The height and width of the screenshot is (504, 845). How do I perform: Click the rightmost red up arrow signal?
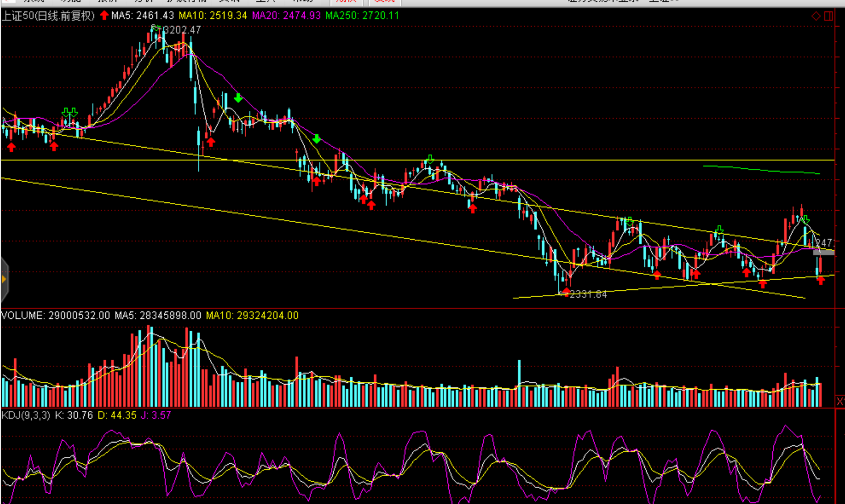(821, 280)
